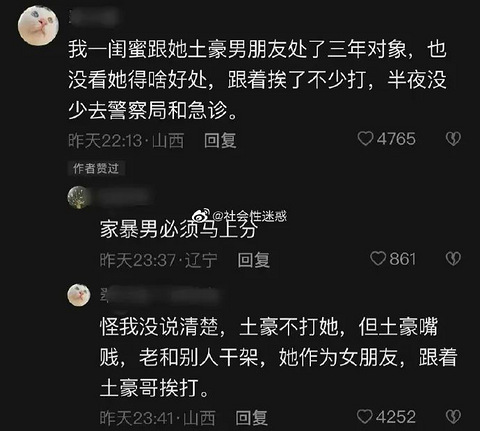
Task: Open blurred username above the top comment
Action: (x=94, y=17)
